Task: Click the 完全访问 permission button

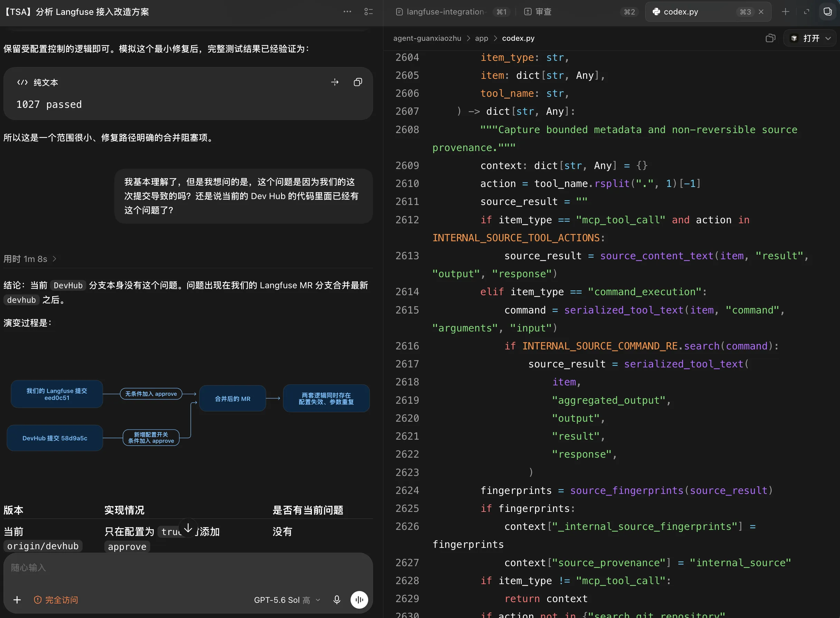Action: [56, 600]
